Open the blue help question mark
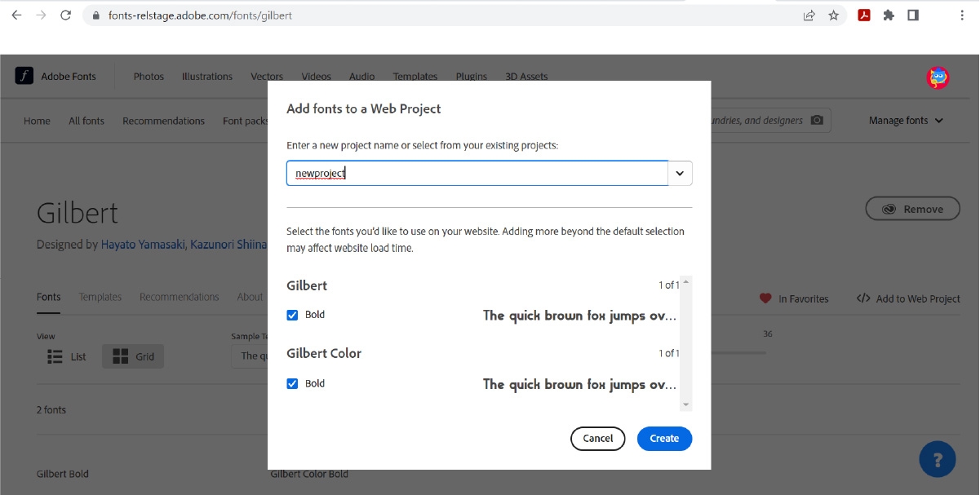Viewport: 980px width, 495px height. pos(937,458)
